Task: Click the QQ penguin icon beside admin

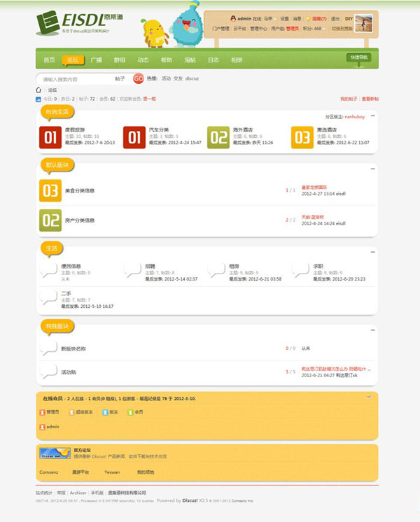Action: (233, 18)
